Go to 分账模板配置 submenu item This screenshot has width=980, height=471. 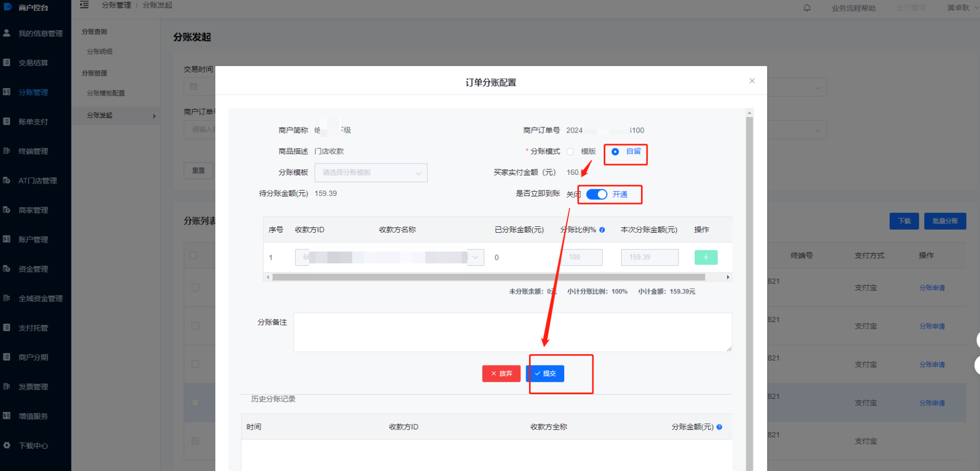106,93
